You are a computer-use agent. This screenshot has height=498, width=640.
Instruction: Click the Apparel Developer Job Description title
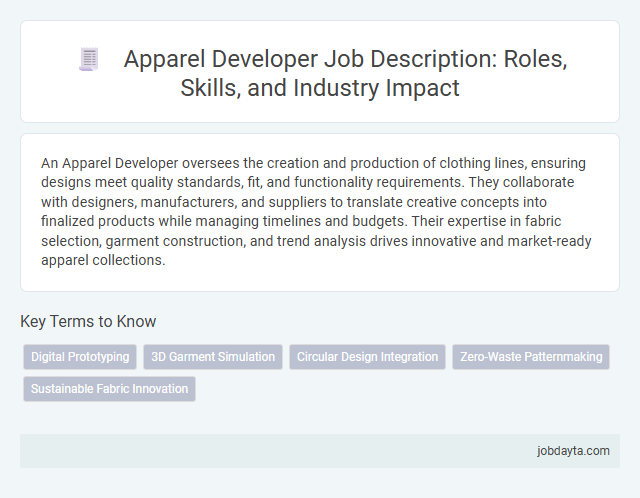[x=345, y=73]
